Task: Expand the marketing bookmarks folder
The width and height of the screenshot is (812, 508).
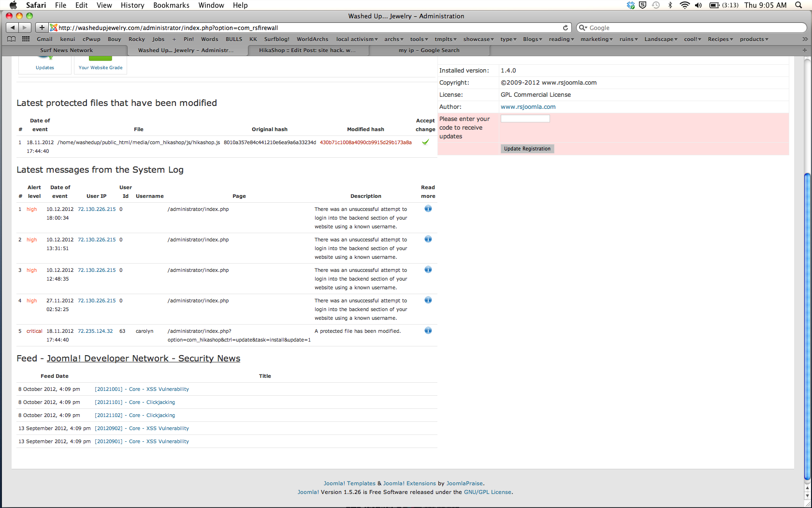Action: [x=596, y=39]
